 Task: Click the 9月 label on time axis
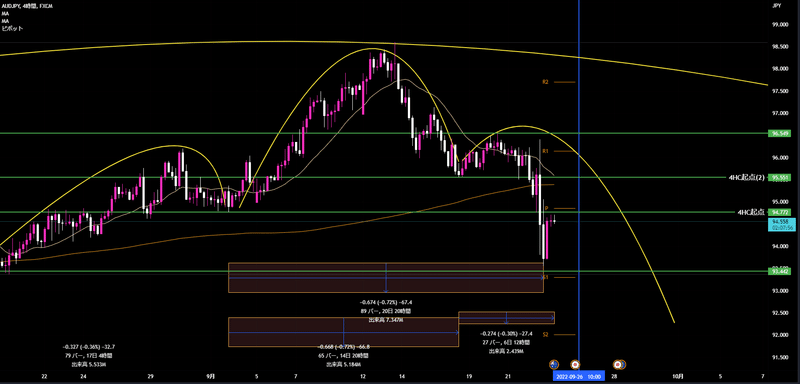[x=211, y=376]
